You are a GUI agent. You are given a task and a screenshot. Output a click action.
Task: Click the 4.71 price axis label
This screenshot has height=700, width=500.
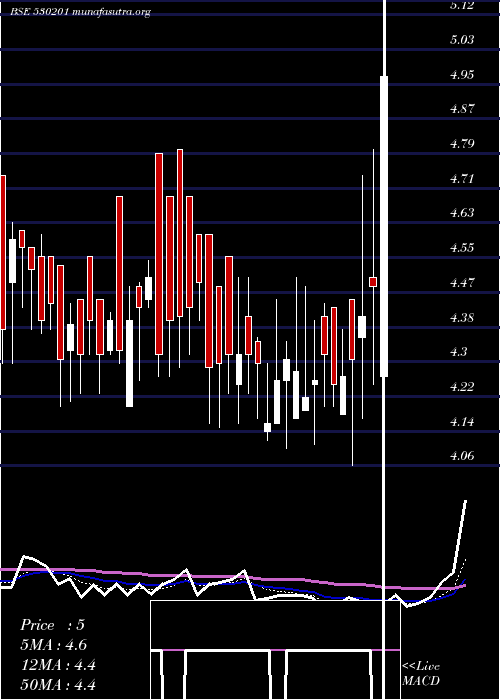pos(462,178)
